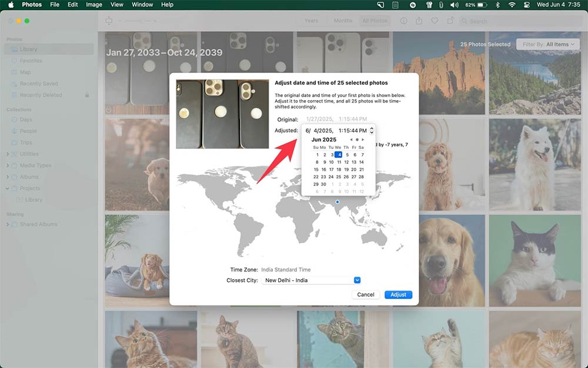Click the Adjust button

click(398, 294)
